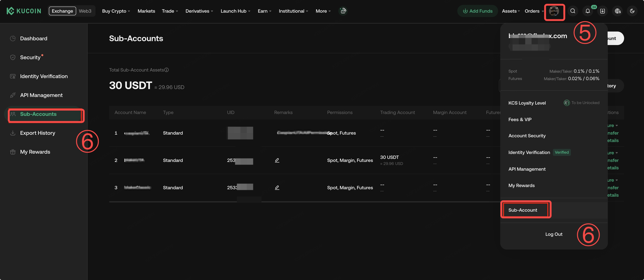Open Markets in the top navigation
The width and height of the screenshot is (644, 280).
146,11
